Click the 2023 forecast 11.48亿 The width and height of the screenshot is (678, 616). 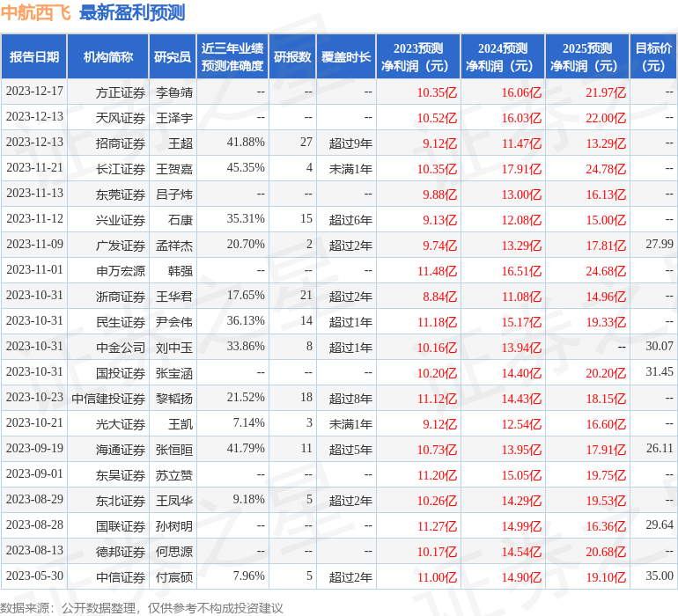(x=437, y=271)
